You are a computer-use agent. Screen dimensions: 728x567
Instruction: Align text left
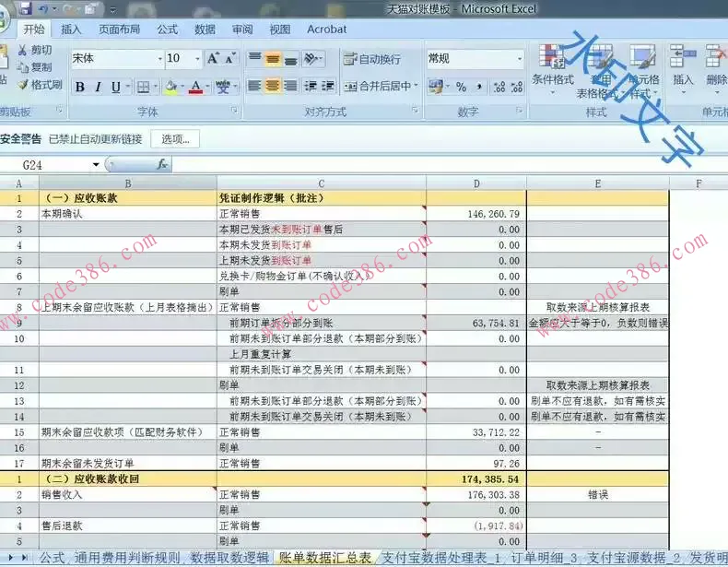click(x=254, y=86)
